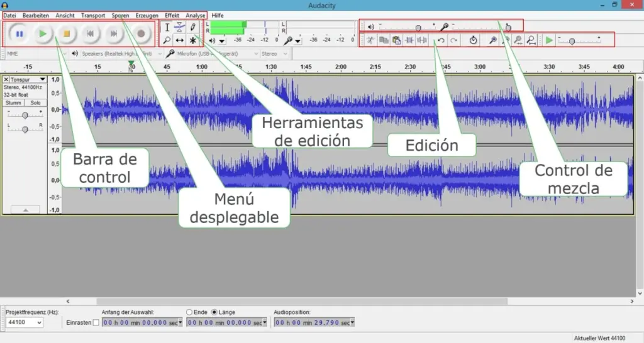644x343 pixels.
Task: Fit project in window zoom icon
Action: [x=531, y=40]
